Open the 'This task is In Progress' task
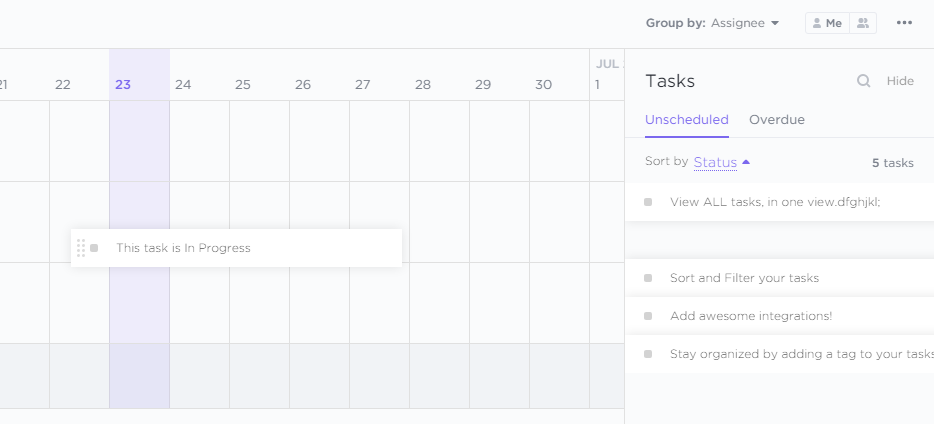The height and width of the screenshot is (424, 934). tap(183, 248)
